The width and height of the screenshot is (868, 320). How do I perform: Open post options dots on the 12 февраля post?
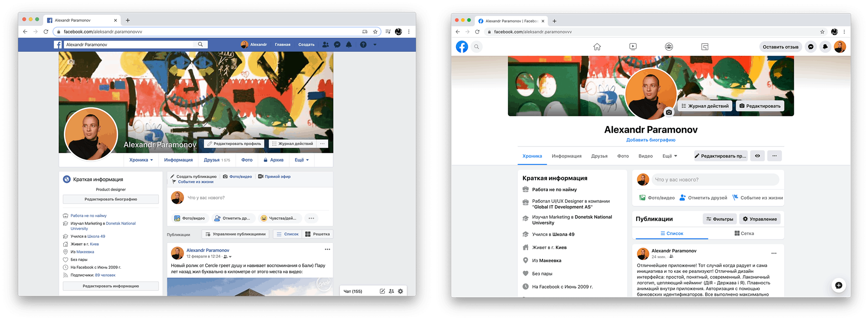(327, 250)
